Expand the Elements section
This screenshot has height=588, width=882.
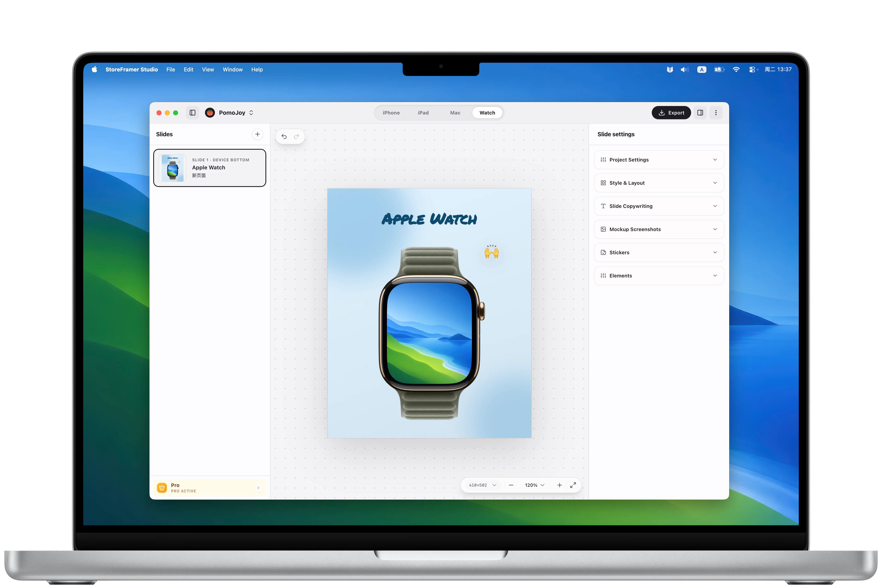(x=659, y=276)
